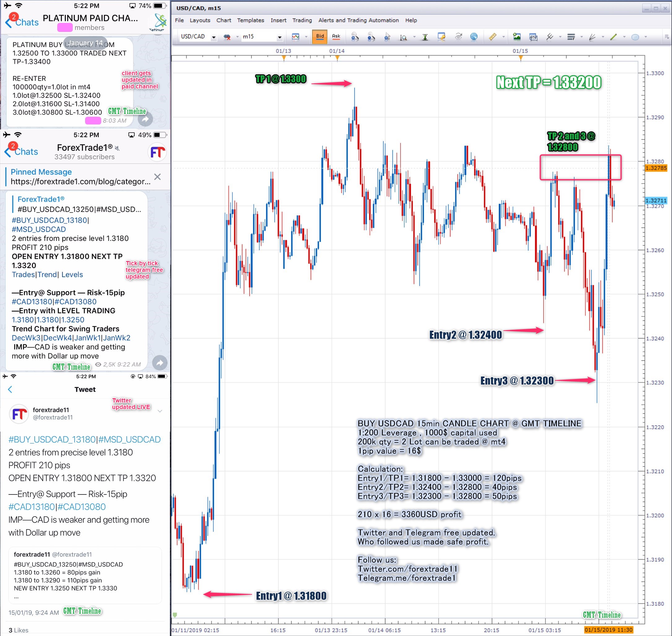This screenshot has width=672, height=636.
Task: Open Alerts and Trading Automation menu
Action: pos(358,20)
